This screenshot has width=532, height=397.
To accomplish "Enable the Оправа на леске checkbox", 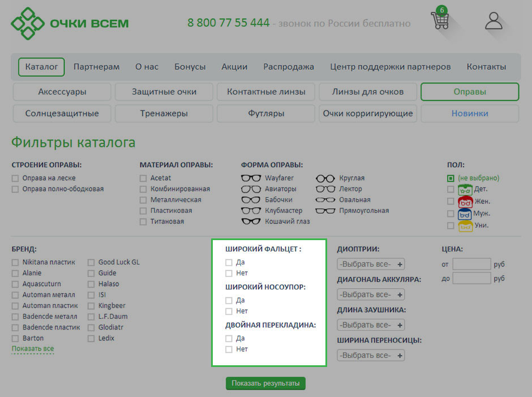I will [15, 178].
